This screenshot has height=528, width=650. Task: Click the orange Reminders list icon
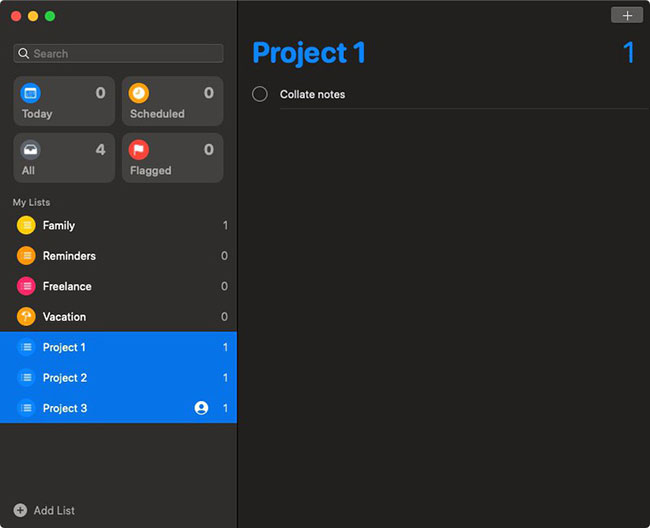(26, 256)
